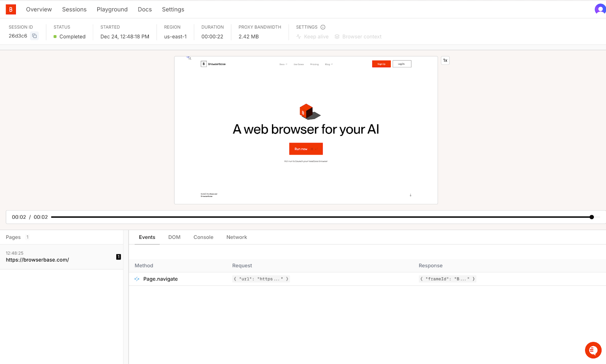Click the Keep alive pulse icon

coord(299,37)
